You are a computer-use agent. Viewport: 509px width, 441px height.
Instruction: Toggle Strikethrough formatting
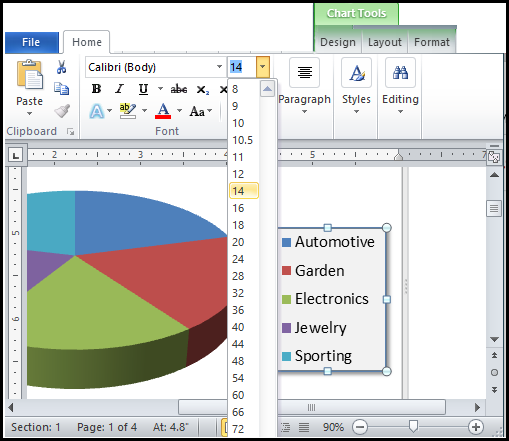(x=179, y=89)
